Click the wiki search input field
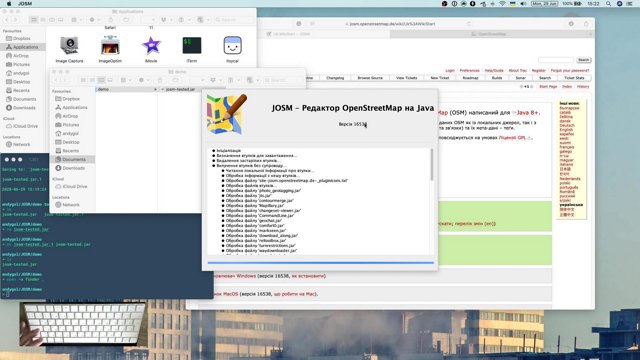Screen dimensions: 640x360 [556, 60]
